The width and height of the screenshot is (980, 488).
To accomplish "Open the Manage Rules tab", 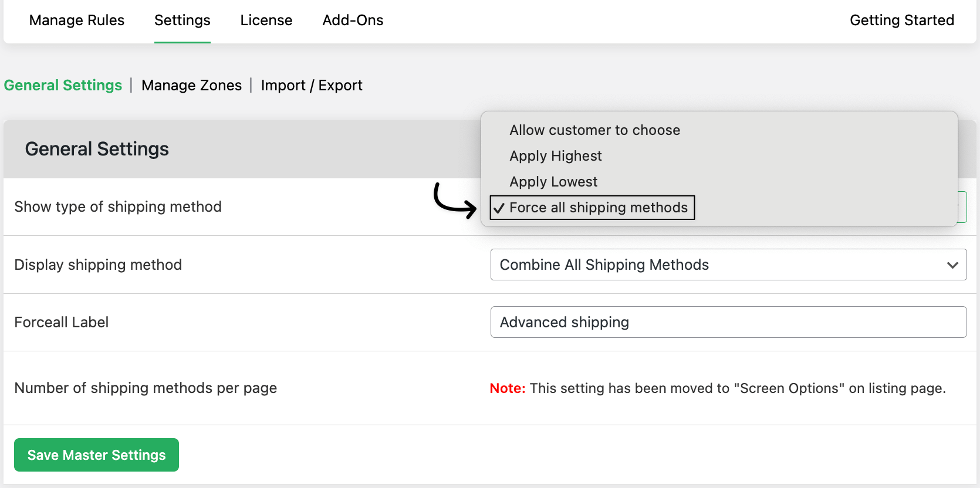I will click(x=77, y=21).
